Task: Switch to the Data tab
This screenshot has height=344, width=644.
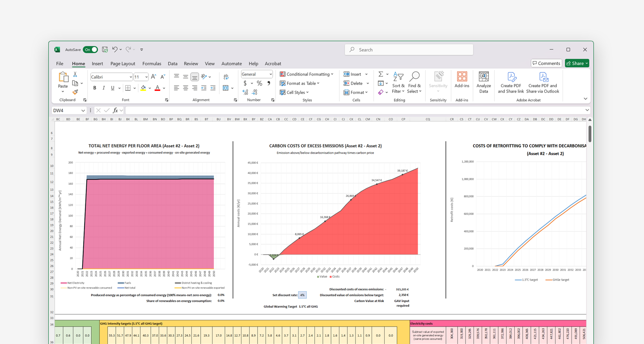Action: tap(173, 64)
